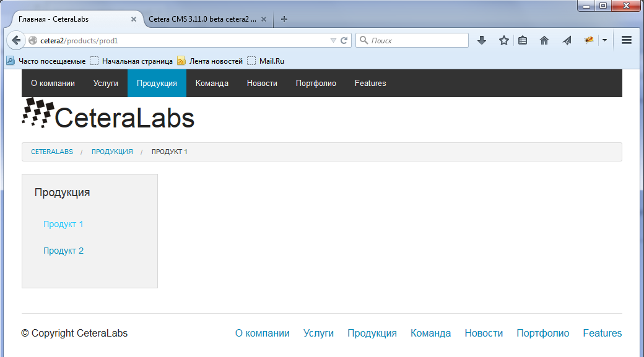The width and height of the screenshot is (644, 357).
Task: Open Продукт 2 in the sidebar
Action: coord(63,251)
